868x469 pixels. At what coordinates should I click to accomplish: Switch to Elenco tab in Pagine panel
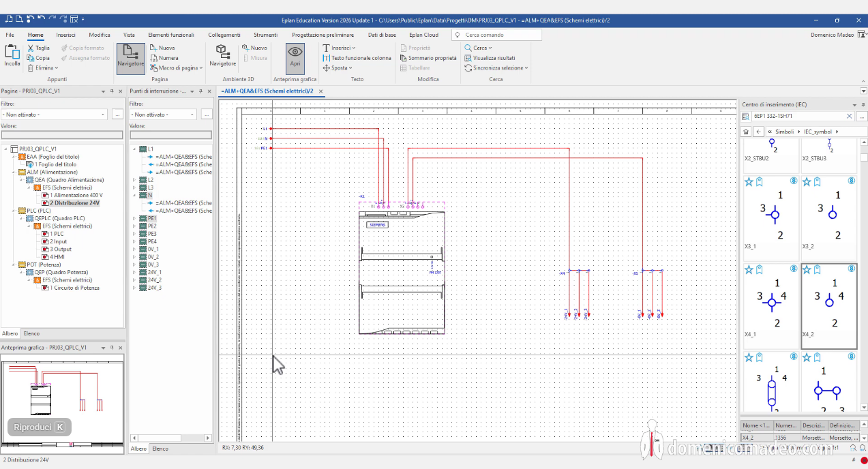31,333
